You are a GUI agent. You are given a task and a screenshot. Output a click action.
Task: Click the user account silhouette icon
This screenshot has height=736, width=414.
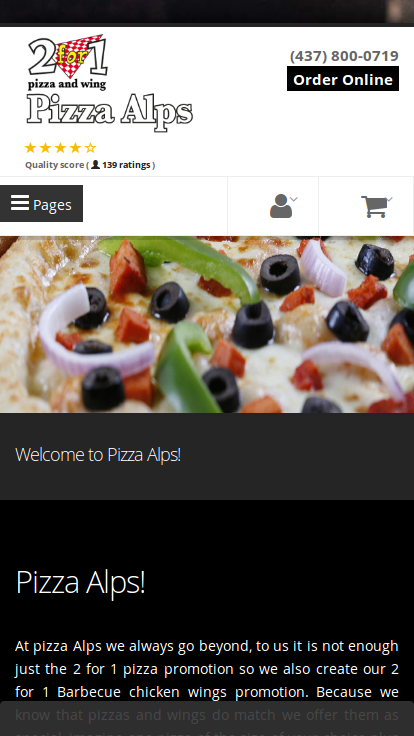(281, 206)
